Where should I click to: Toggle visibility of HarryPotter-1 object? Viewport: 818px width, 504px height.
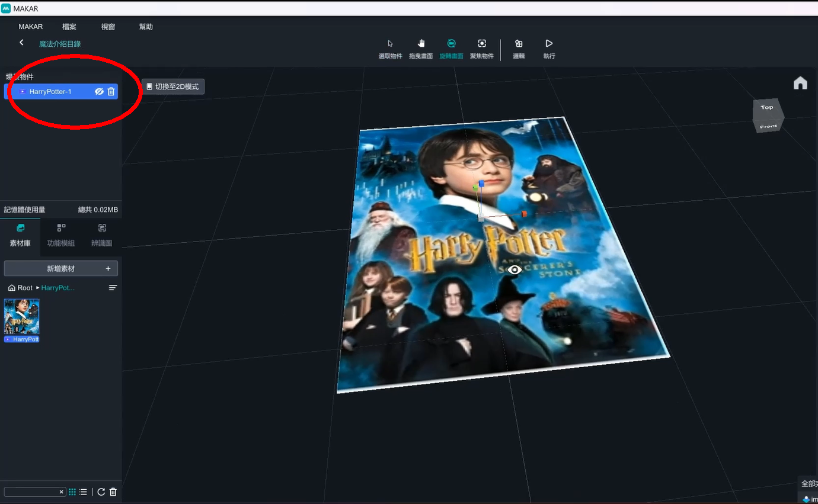coord(99,92)
